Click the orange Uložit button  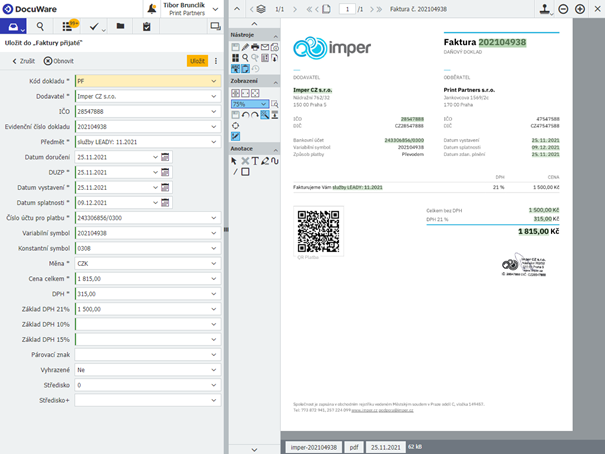(197, 61)
